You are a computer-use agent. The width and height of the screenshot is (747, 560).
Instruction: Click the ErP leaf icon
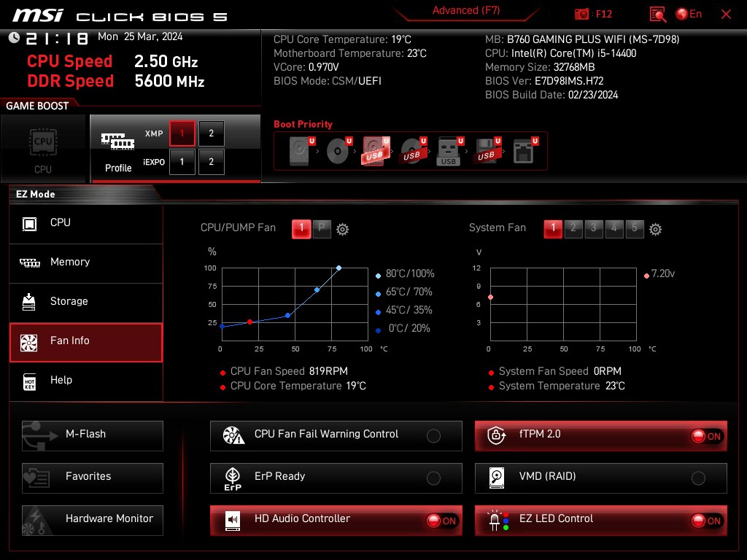point(233,478)
